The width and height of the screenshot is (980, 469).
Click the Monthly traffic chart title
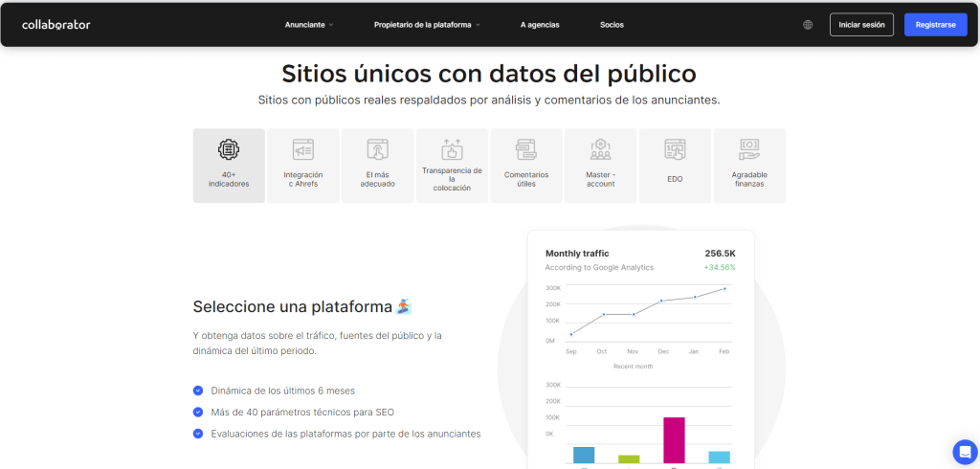point(577,254)
